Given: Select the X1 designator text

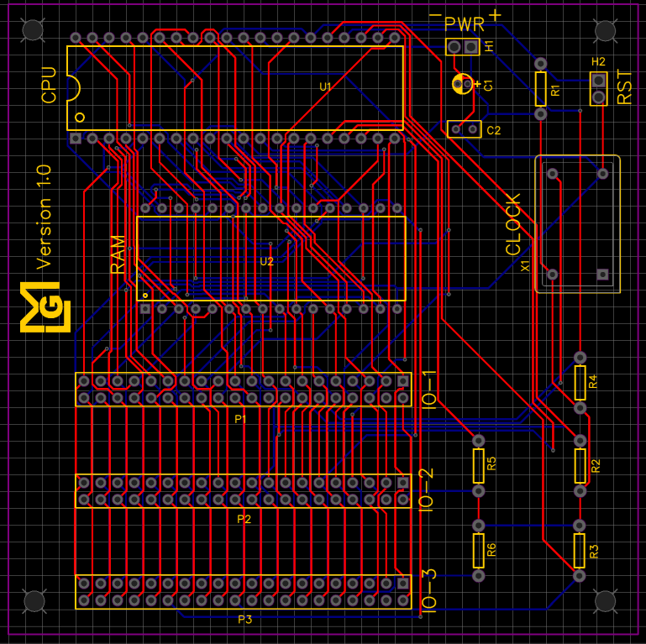Looking at the screenshot, I should click(x=526, y=266).
